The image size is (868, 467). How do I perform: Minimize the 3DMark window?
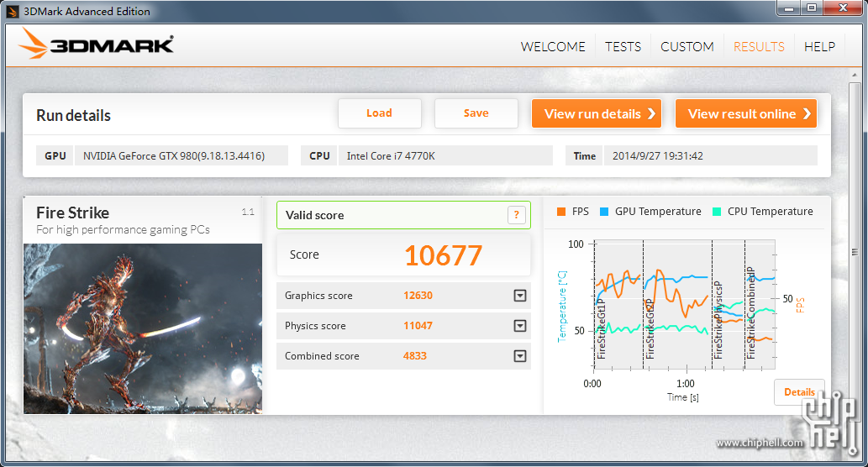click(789, 8)
